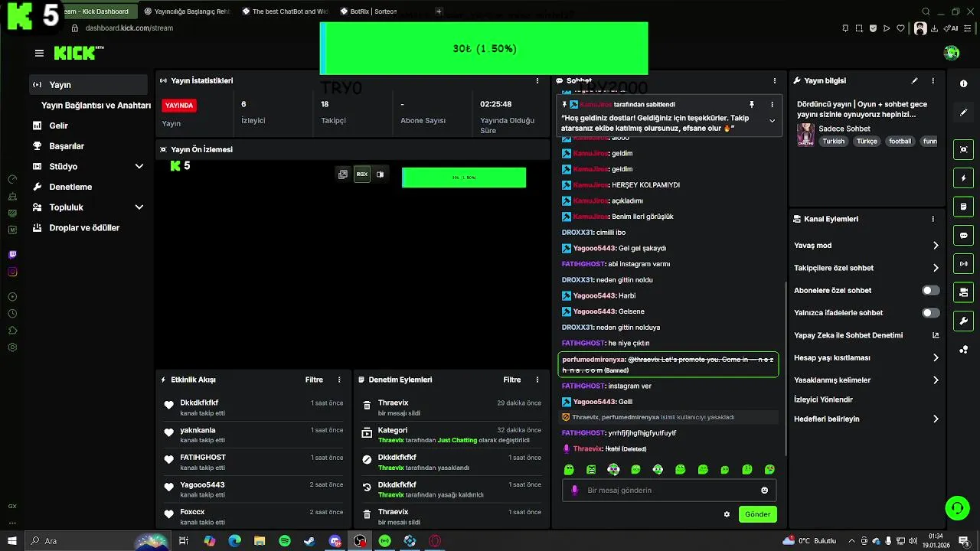Image resolution: width=980 pixels, height=551 pixels.
Task: Toggle the stream preview panel icon in right rail
Action: [x=963, y=150]
